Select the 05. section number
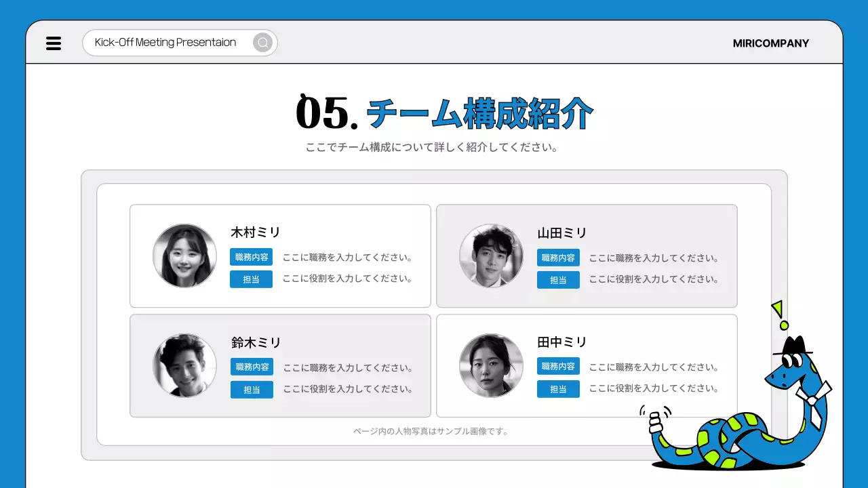This screenshot has width=868, height=488. click(327, 113)
